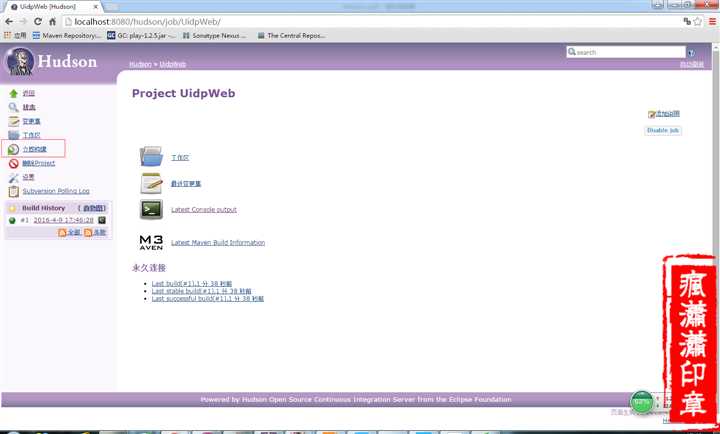Click the second orange RSS feed icon

(x=88, y=233)
